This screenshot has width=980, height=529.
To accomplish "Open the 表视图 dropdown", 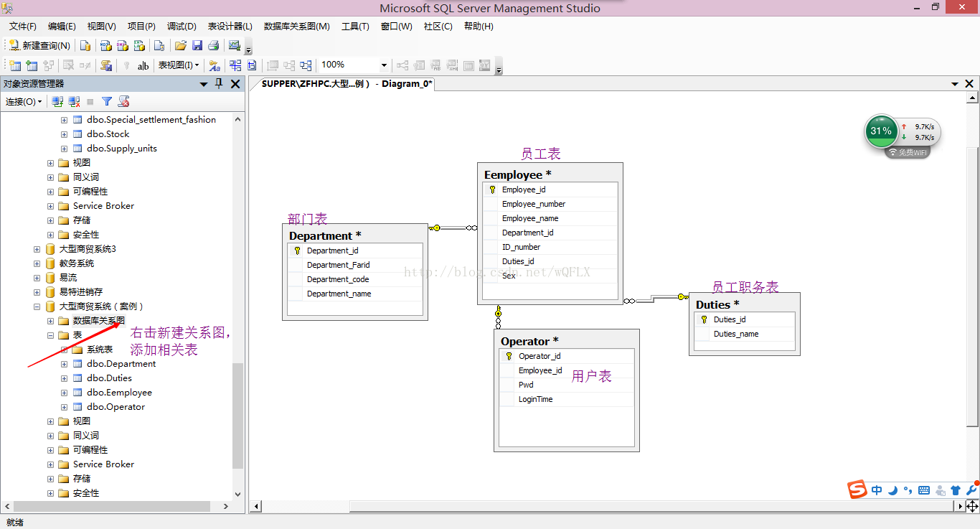I will pyautogui.click(x=179, y=65).
